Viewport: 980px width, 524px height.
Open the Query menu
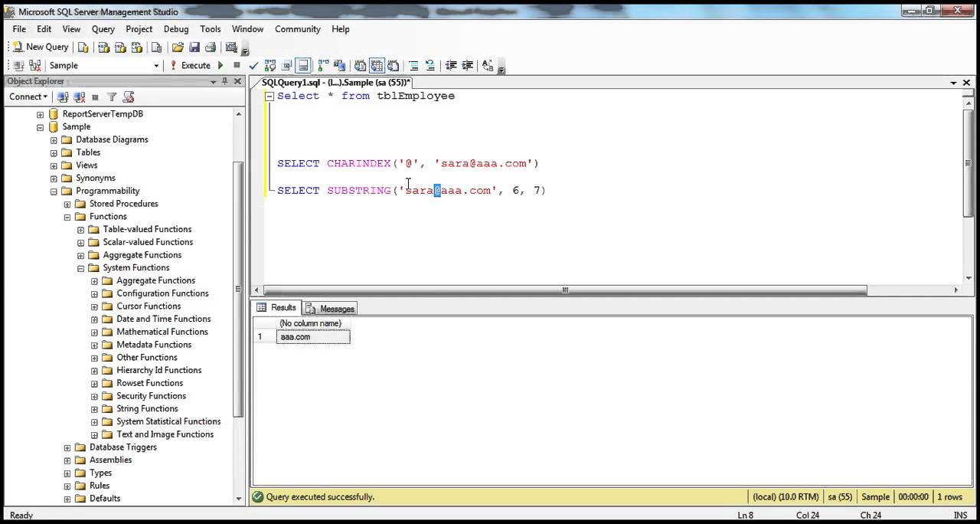tap(103, 29)
